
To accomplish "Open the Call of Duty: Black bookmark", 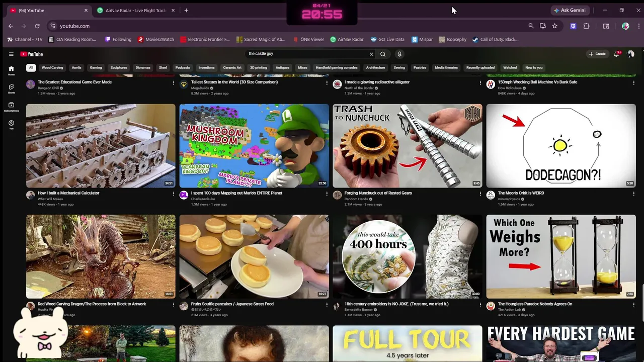I will 496,39.
